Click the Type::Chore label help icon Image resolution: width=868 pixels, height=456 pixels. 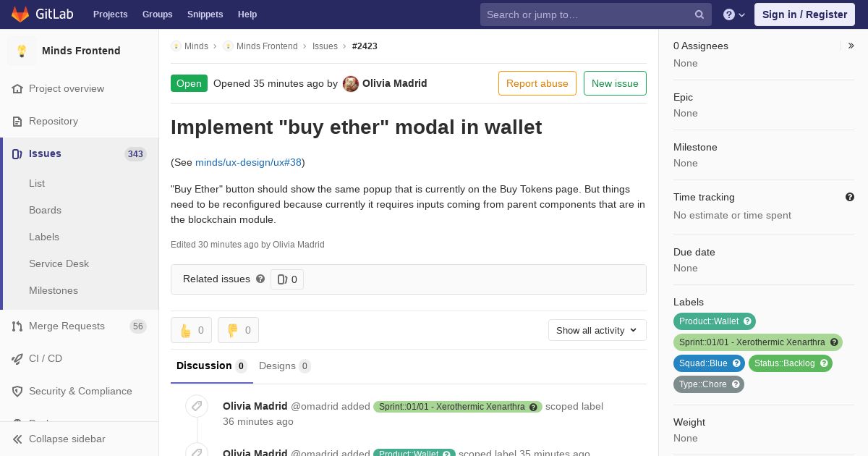point(736,384)
